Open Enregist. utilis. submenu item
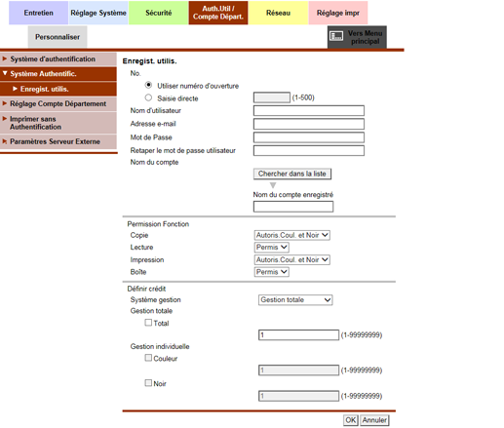The width and height of the screenshot is (504, 428). point(58,89)
